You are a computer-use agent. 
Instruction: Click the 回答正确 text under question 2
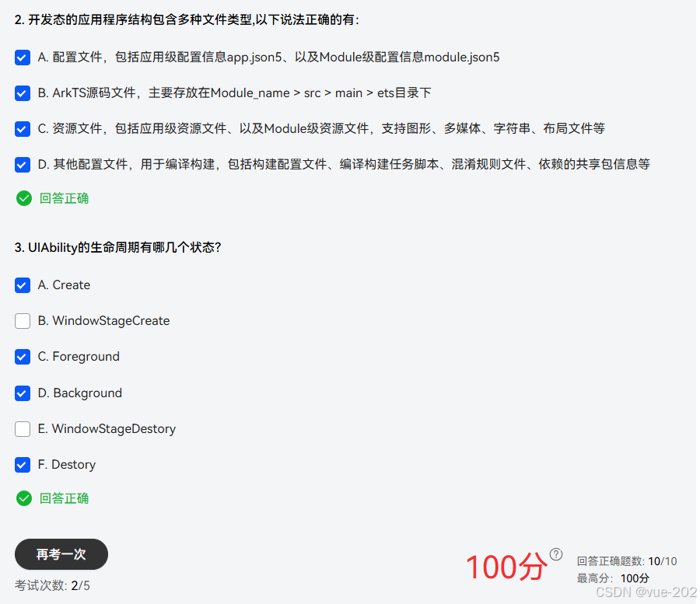click(x=64, y=198)
